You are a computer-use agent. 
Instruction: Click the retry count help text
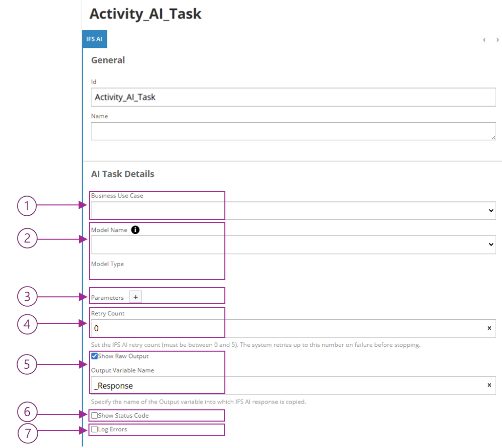pos(256,345)
